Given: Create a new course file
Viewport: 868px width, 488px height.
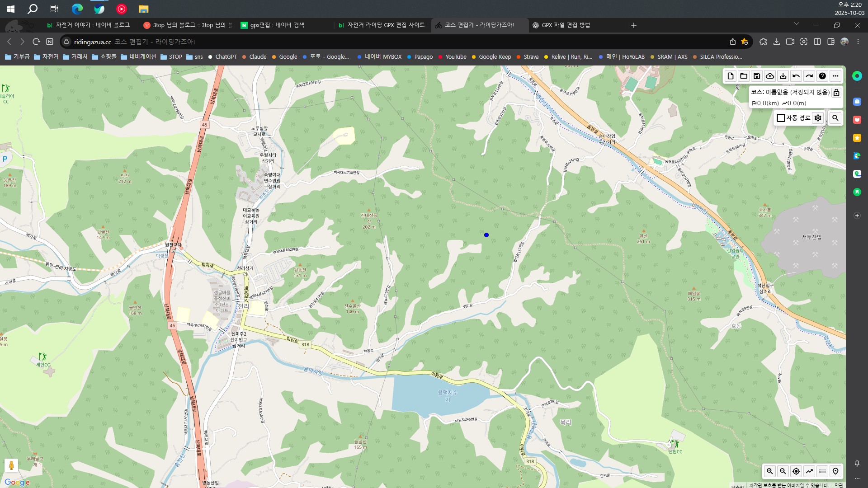Looking at the screenshot, I should coord(731,76).
